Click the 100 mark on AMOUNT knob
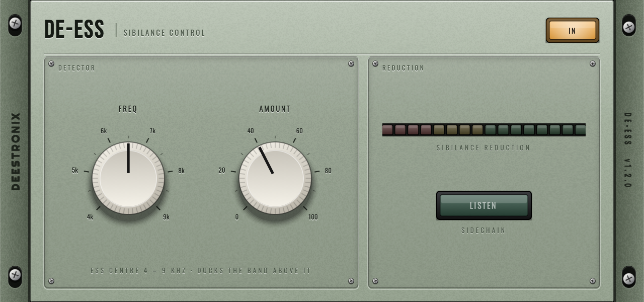 [x=313, y=217]
